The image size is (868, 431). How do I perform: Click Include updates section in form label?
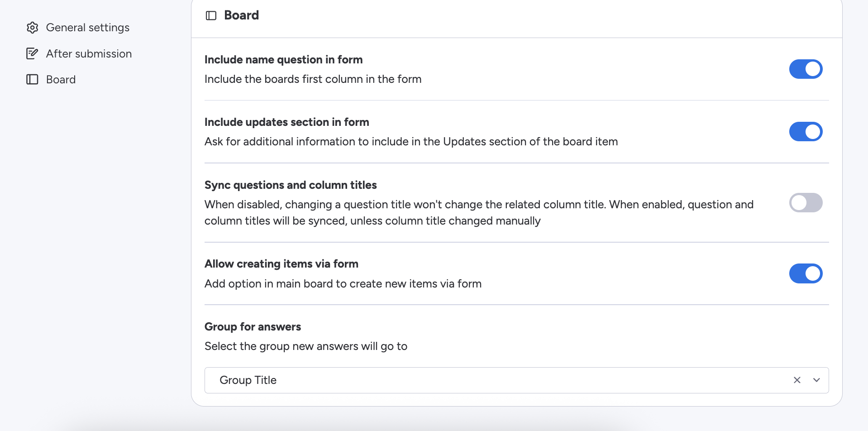[x=287, y=122]
